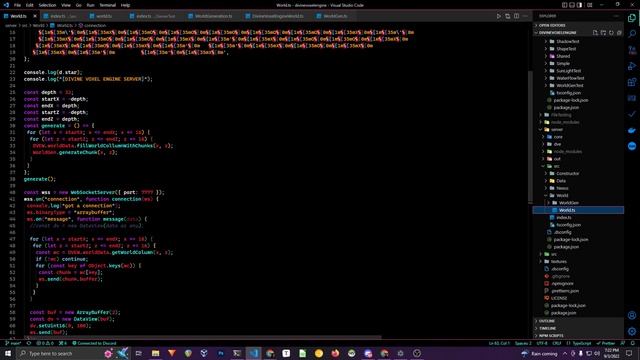
Task: Expand the NPM Scripts section
Action: (578, 336)
